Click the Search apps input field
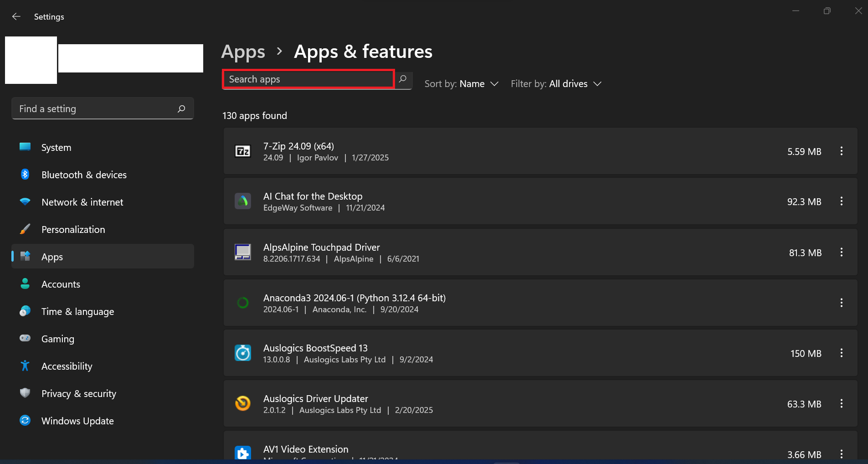Image resolution: width=868 pixels, height=464 pixels. 308,79
